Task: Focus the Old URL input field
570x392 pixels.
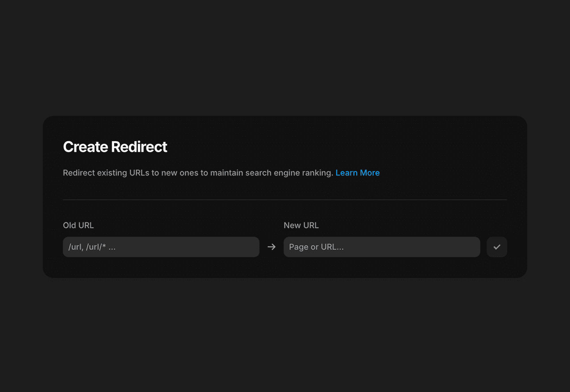Action: click(161, 247)
